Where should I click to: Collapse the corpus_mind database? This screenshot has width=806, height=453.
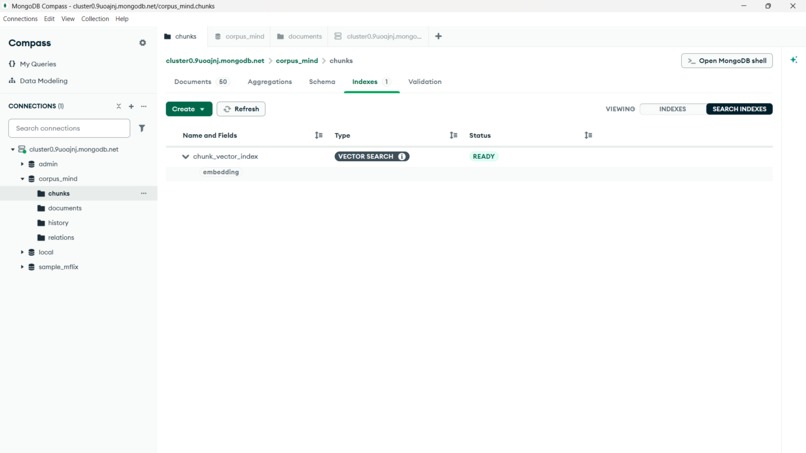click(x=22, y=179)
